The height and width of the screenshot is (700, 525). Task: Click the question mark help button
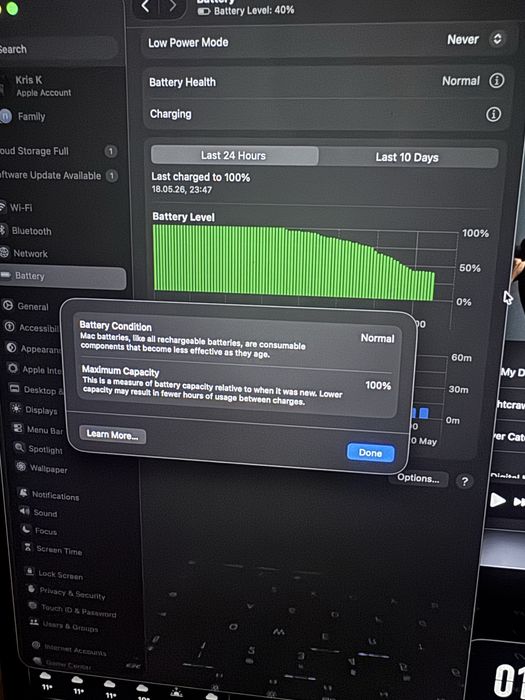pyautogui.click(x=465, y=481)
